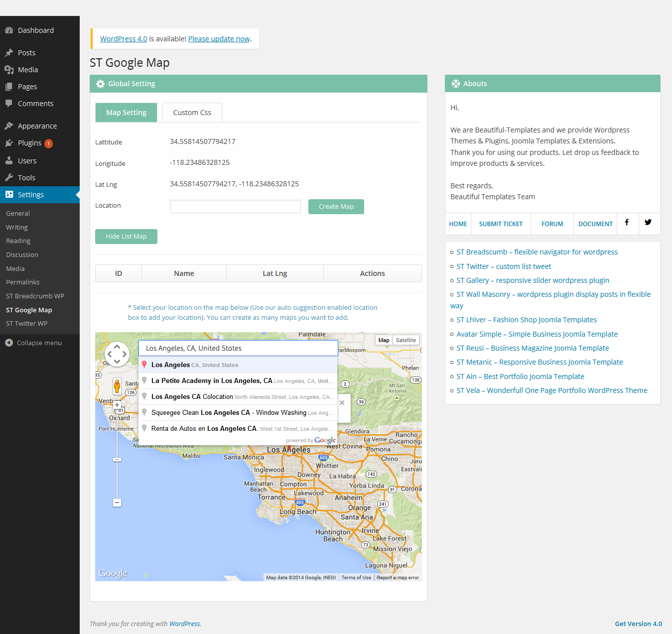Click the Global Setting gear icon

pyautogui.click(x=100, y=84)
